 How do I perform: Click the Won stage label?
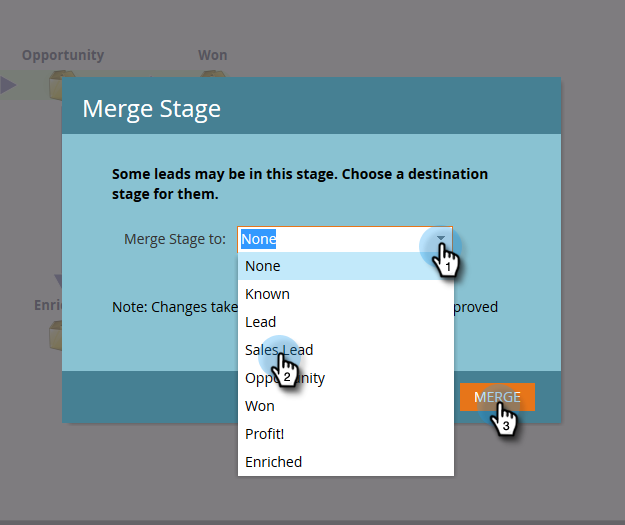point(212,55)
